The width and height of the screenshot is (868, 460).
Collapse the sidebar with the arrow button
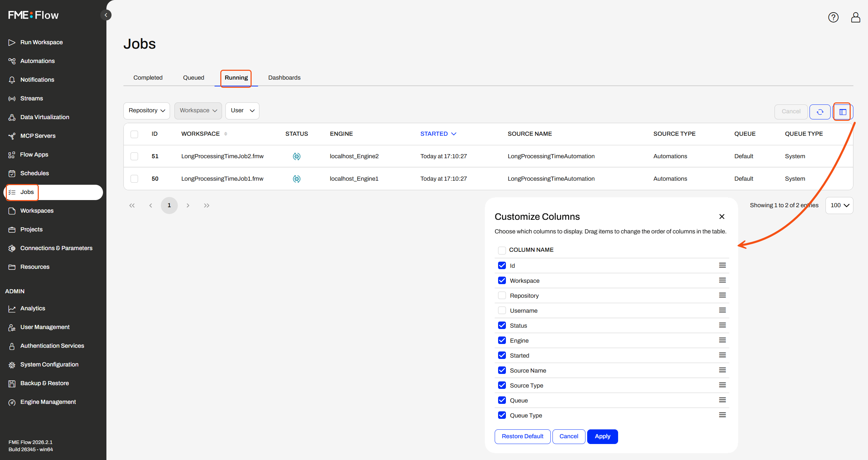pos(106,15)
